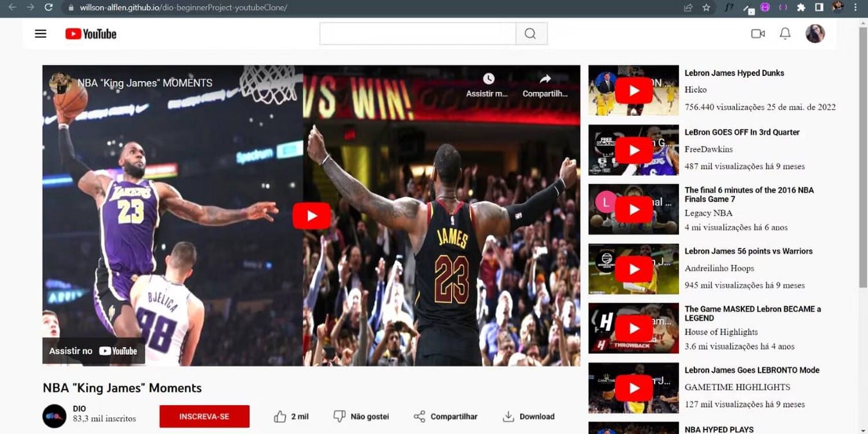Click the YouTube logo
The height and width of the screenshot is (434, 868).
point(90,33)
